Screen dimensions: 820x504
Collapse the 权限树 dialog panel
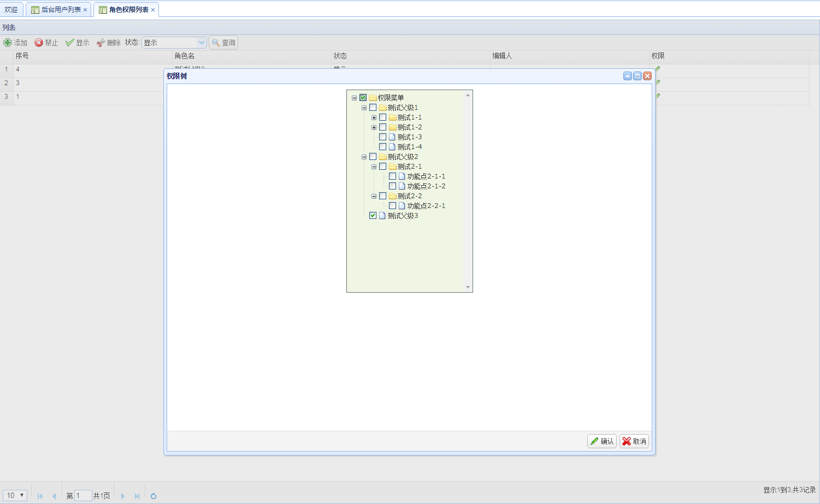tap(628, 76)
